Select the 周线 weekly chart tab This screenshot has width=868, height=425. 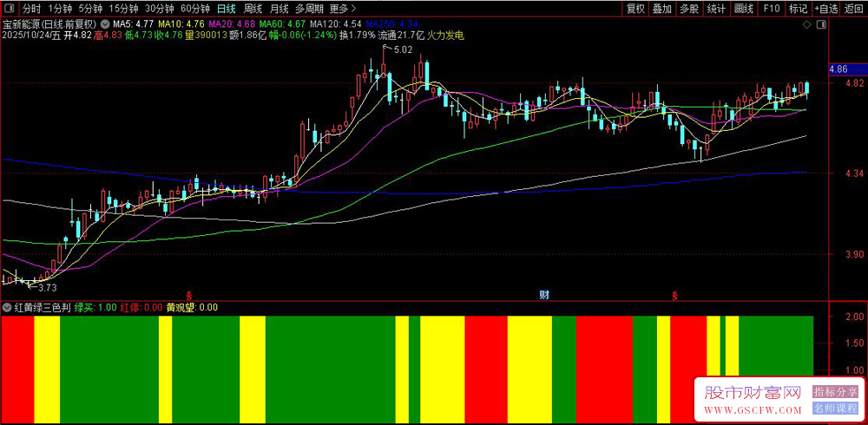[253, 9]
